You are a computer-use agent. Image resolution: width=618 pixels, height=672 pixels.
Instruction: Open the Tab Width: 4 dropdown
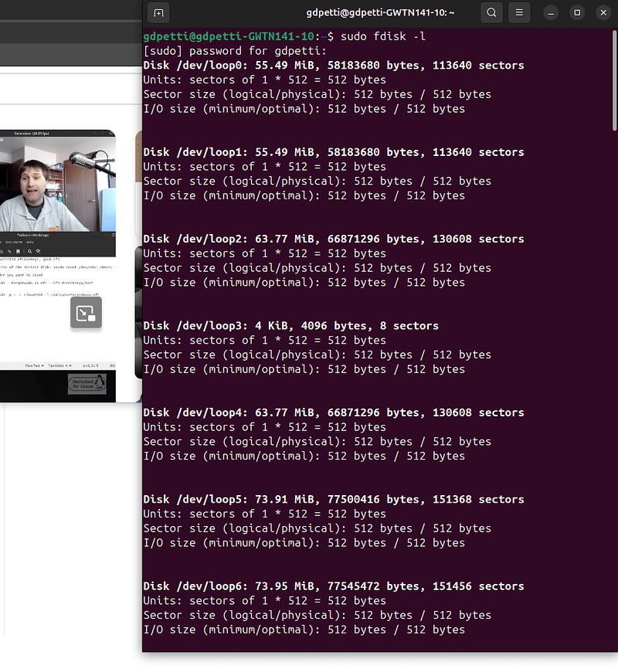tap(59, 365)
